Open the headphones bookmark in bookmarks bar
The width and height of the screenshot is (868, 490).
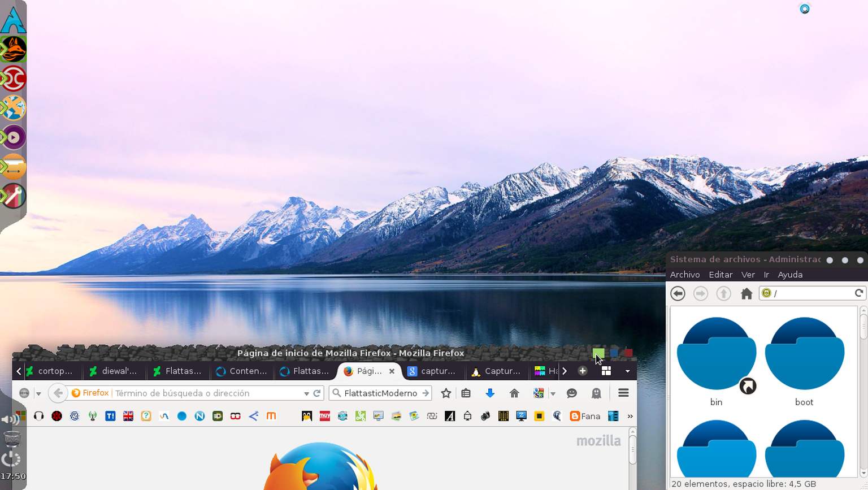[38, 416]
